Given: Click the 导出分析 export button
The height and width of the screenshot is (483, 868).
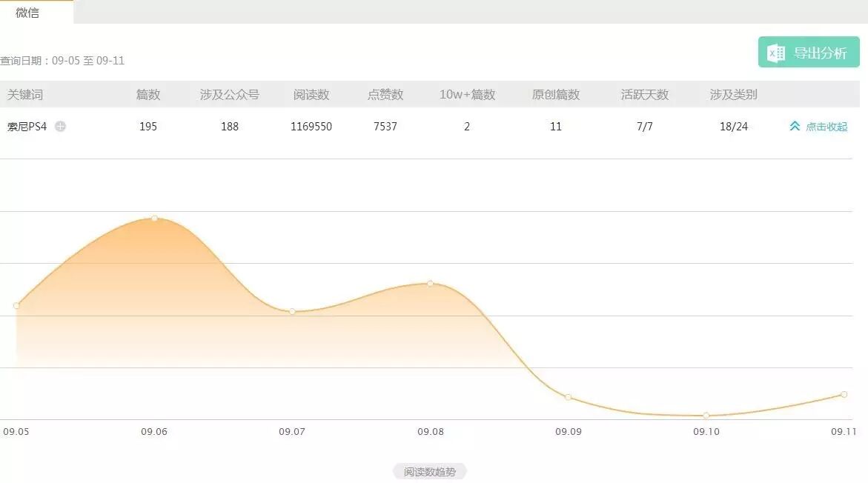Looking at the screenshot, I should pyautogui.click(x=809, y=53).
